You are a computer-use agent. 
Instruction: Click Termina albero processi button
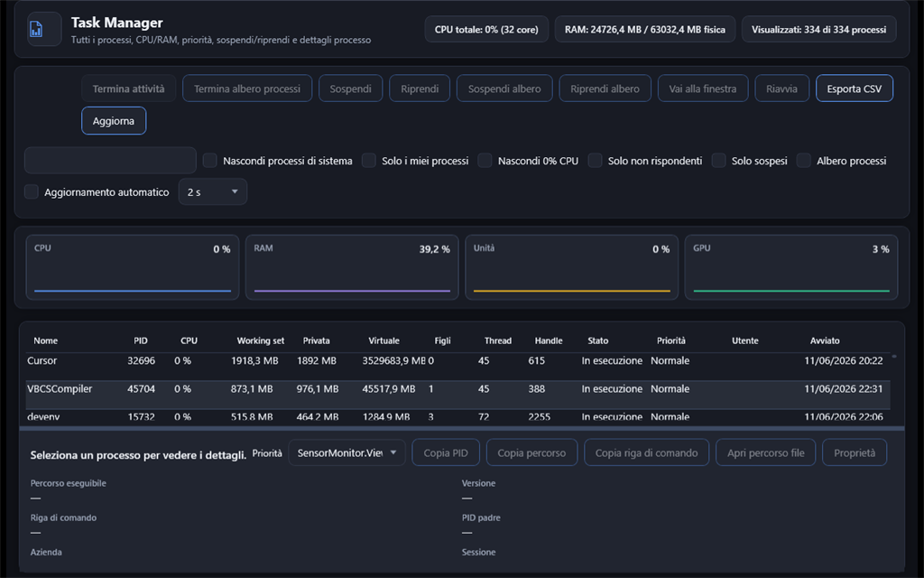247,89
